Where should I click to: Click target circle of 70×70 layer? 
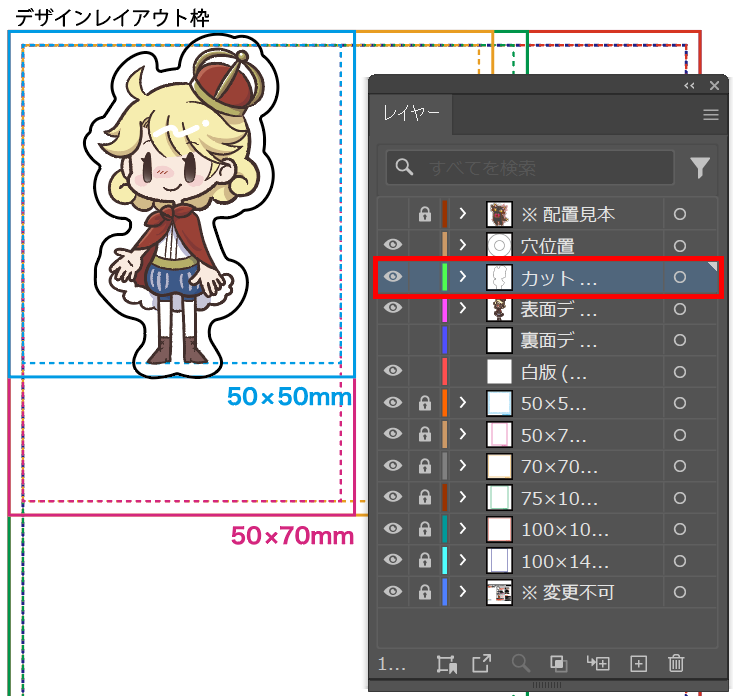click(x=680, y=466)
